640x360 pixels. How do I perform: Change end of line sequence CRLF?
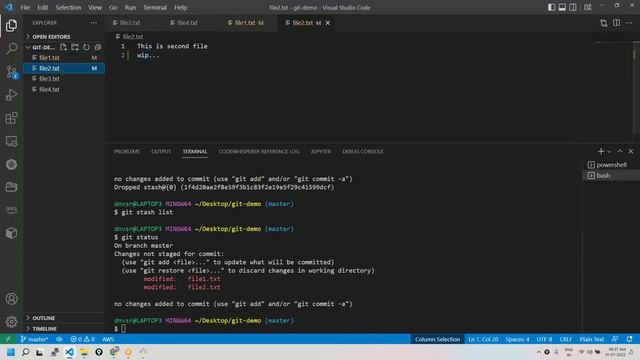[x=566, y=339]
